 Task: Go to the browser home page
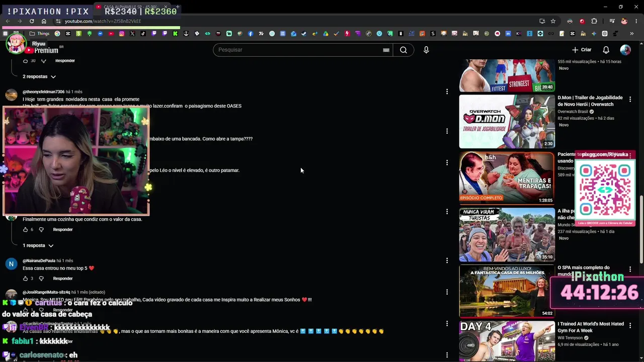coord(44,21)
